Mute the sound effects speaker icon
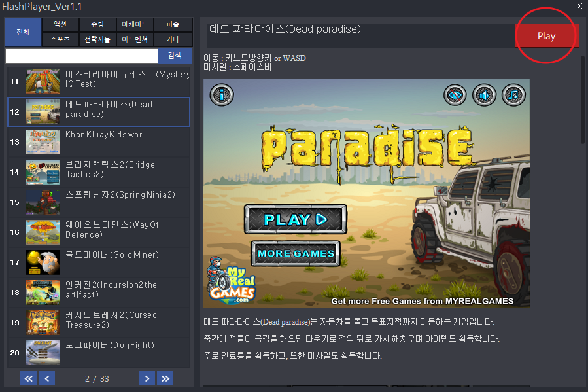588x392 pixels. tap(484, 95)
